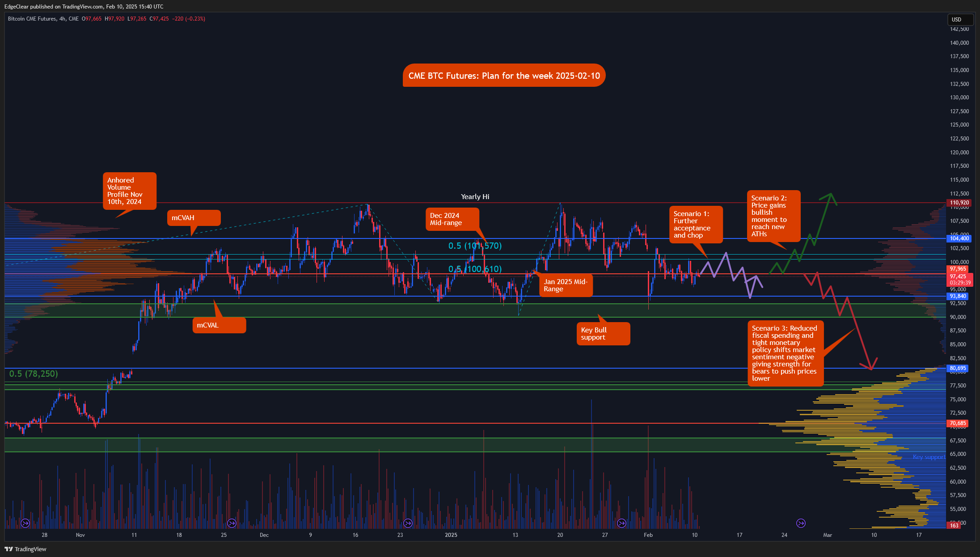Select the chart title plan-for-the-week banner
Viewport: 980px width, 557px height.
pos(504,76)
